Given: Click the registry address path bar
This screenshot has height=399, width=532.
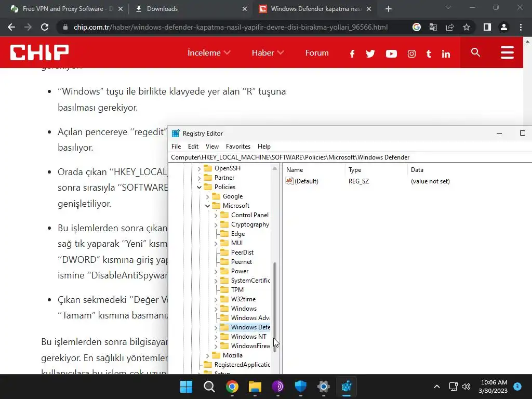Looking at the screenshot, I should [x=350, y=157].
